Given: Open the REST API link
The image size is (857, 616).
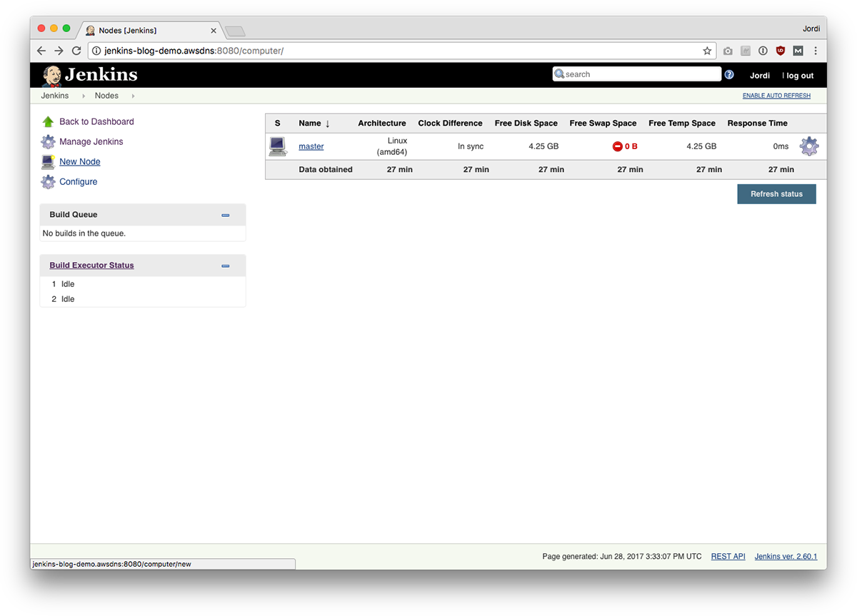Looking at the screenshot, I should point(728,557).
